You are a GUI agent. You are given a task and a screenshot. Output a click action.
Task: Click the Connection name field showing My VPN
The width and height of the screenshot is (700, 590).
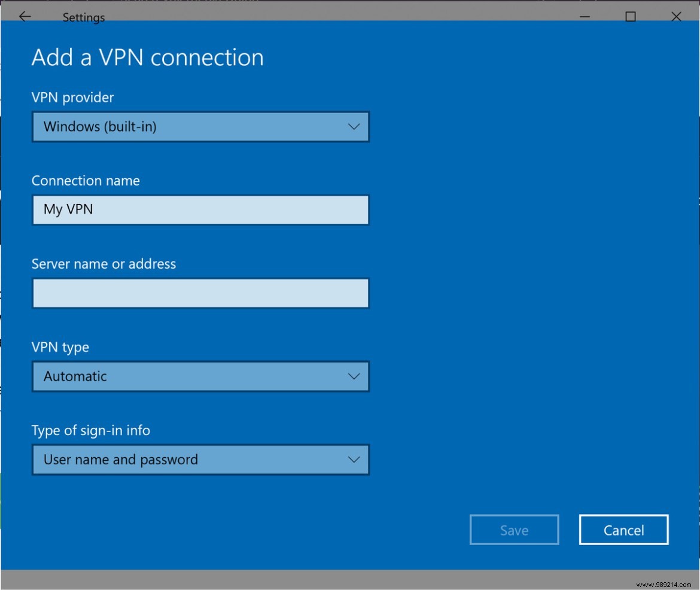click(200, 209)
